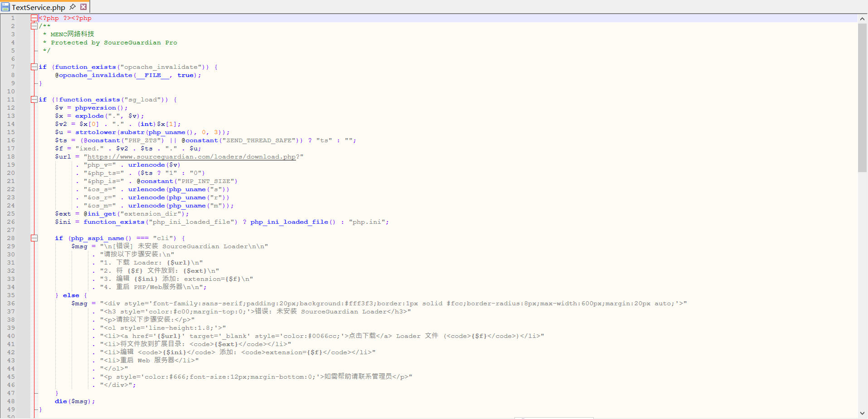Click '"php.ini"' string on line 26
Image resolution: width=868 pixels, height=419 pixels.
(367, 222)
